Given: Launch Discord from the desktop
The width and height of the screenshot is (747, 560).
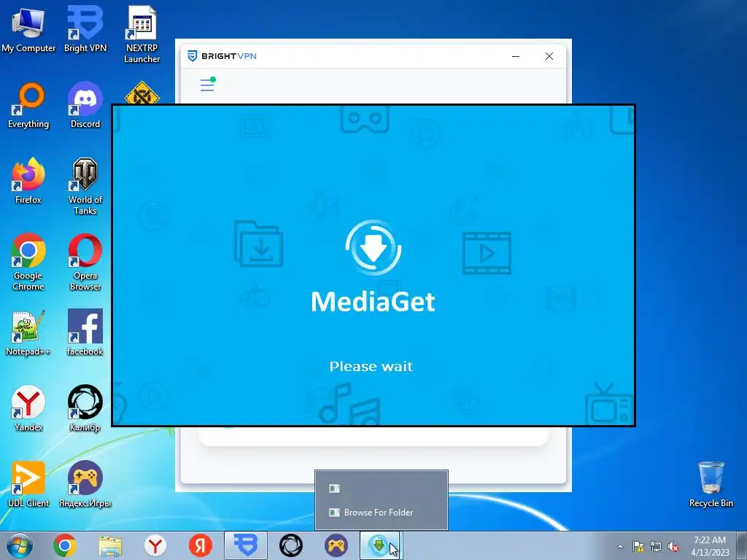Looking at the screenshot, I should [x=85, y=106].
